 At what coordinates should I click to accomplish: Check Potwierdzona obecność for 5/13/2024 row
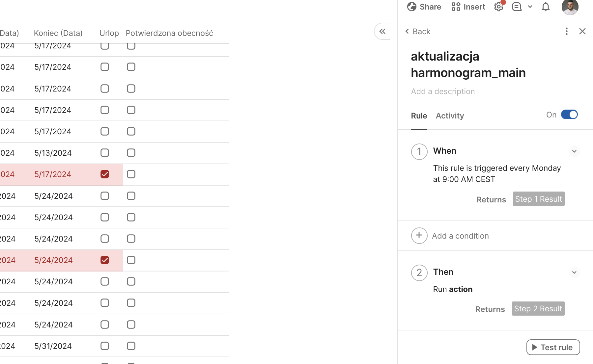(x=131, y=153)
